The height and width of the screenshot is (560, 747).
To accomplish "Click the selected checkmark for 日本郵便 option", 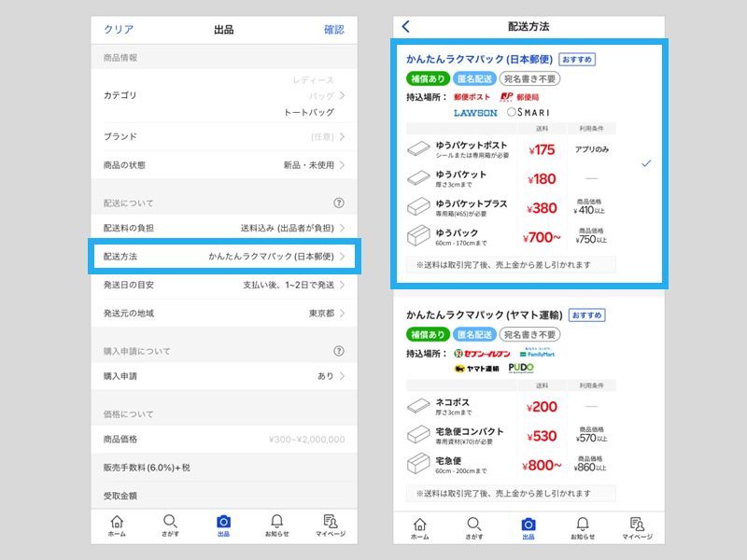I will 646,163.
